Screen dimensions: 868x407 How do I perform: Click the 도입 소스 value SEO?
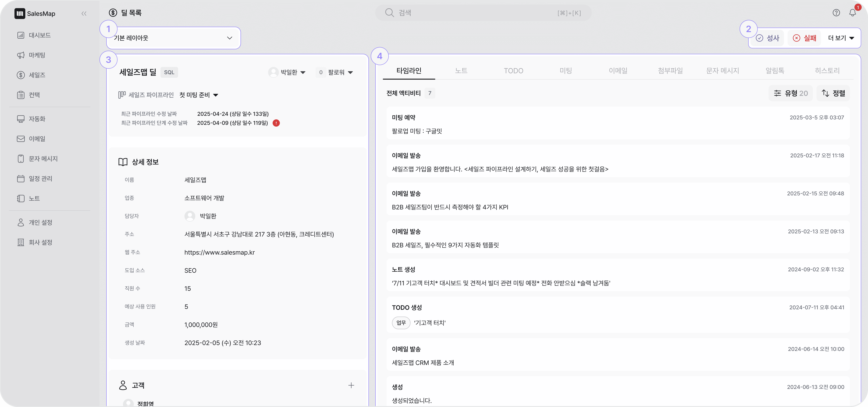pyautogui.click(x=190, y=271)
